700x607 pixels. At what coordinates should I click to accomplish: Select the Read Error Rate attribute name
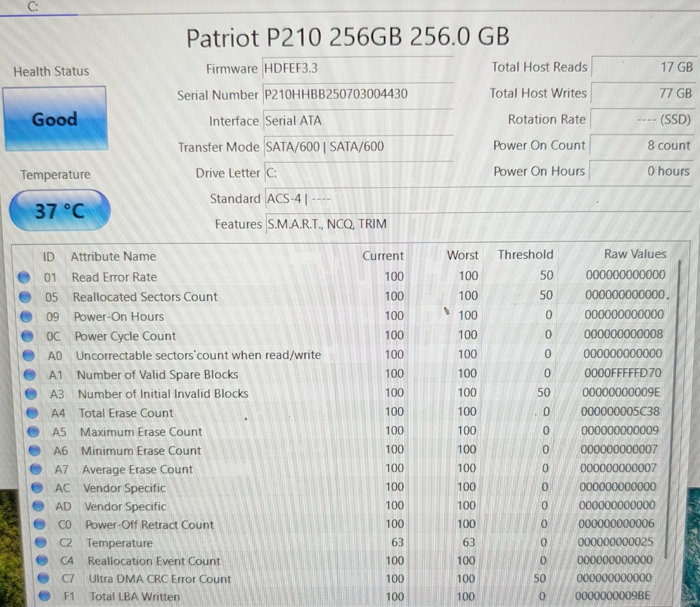point(114,277)
